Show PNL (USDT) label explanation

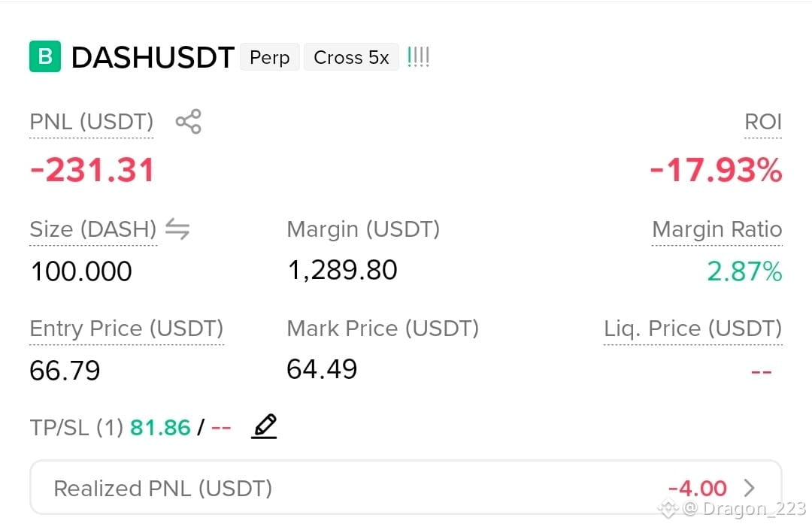(x=92, y=123)
